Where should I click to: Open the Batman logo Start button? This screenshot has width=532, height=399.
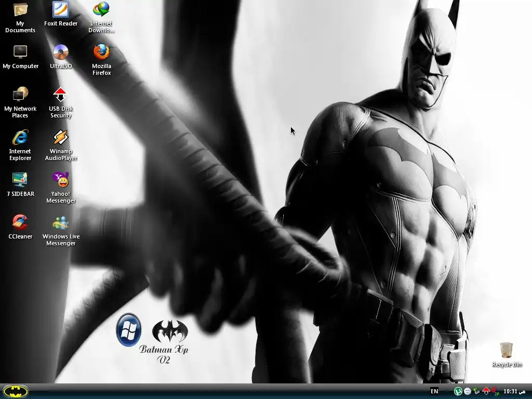[16, 391]
